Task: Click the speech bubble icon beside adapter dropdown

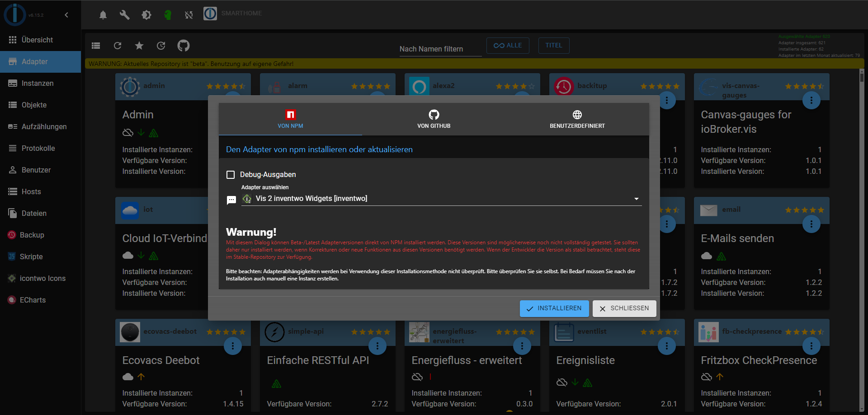Action: pos(231,200)
